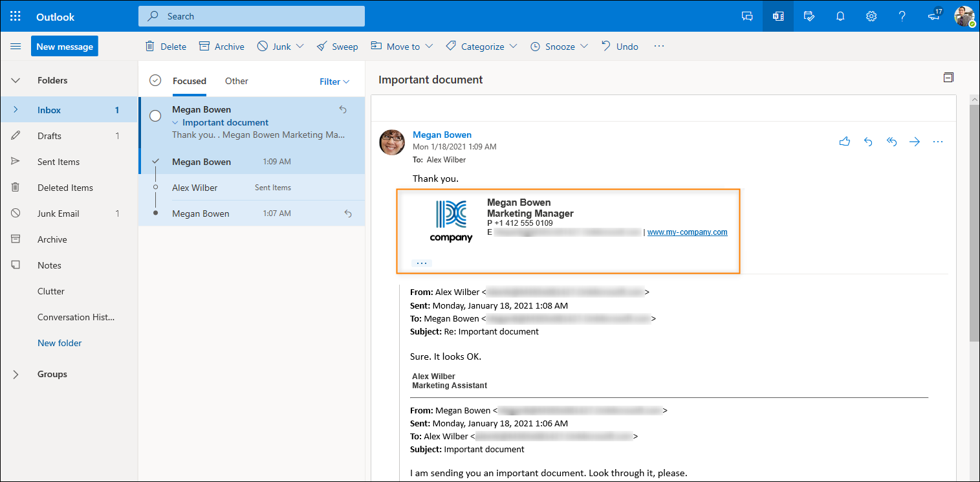This screenshot has width=980, height=482.
Task: Open the Junk Email folder
Action: click(69, 214)
